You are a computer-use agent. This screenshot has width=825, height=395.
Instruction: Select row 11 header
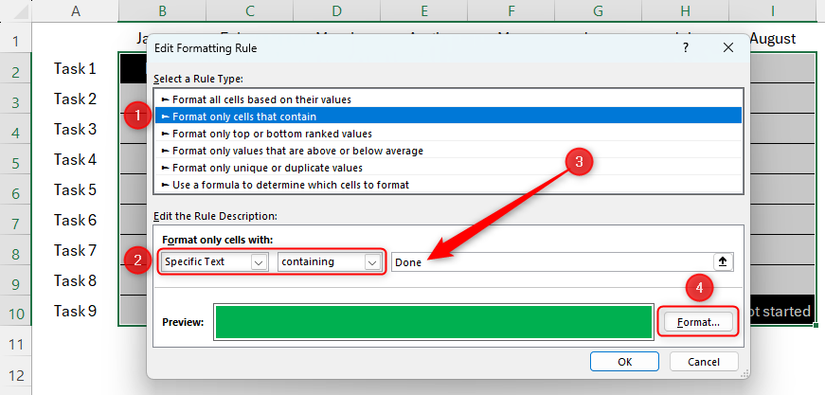pos(16,345)
